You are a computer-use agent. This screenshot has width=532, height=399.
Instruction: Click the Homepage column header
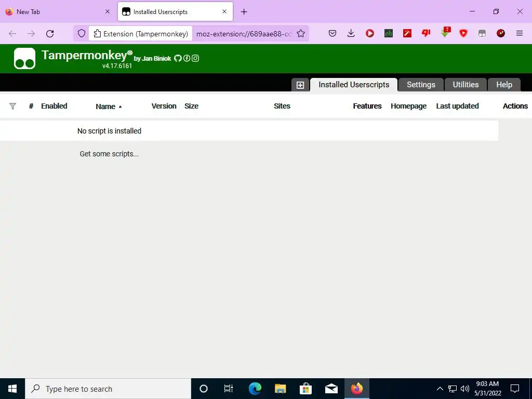coord(408,106)
